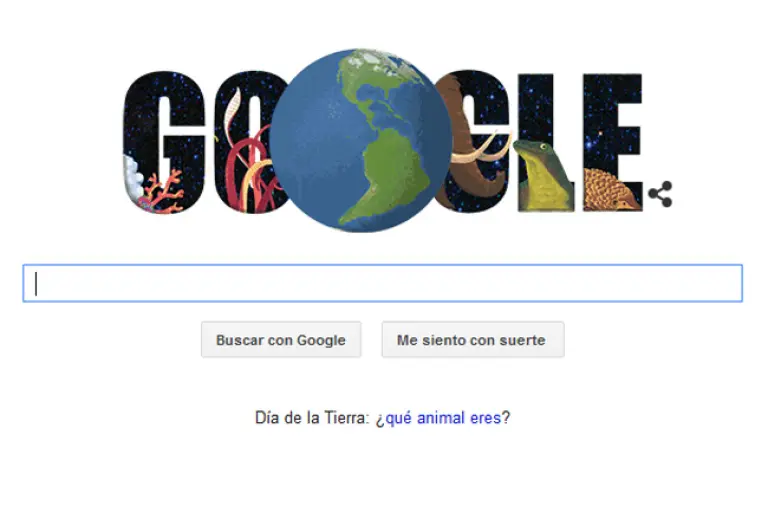Click the Buscar con Google button
The width and height of the screenshot is (768, 512).
[x=281, y=340]
